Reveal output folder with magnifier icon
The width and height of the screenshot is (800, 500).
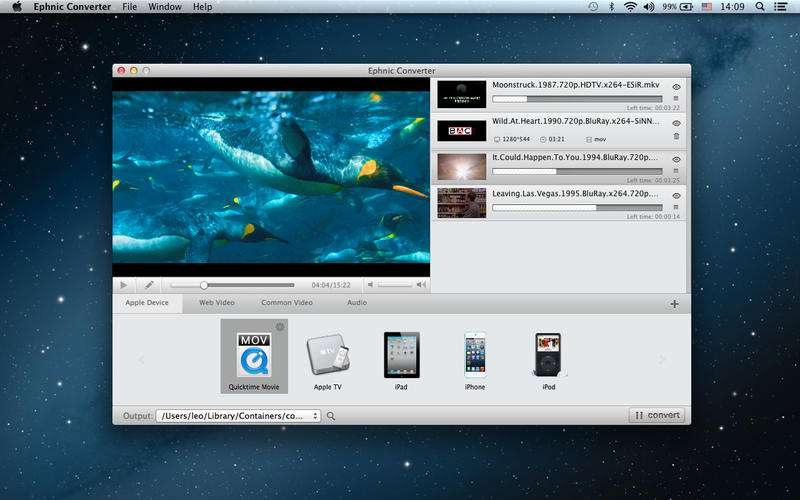[x=331, y=416]
